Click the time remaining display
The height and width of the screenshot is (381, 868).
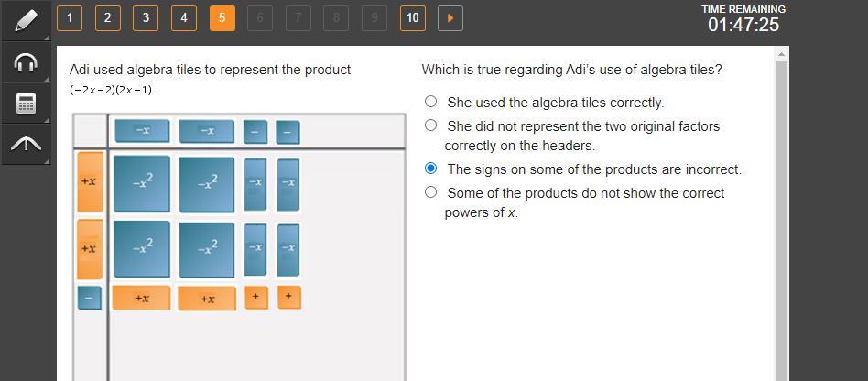tap(743, 19)
